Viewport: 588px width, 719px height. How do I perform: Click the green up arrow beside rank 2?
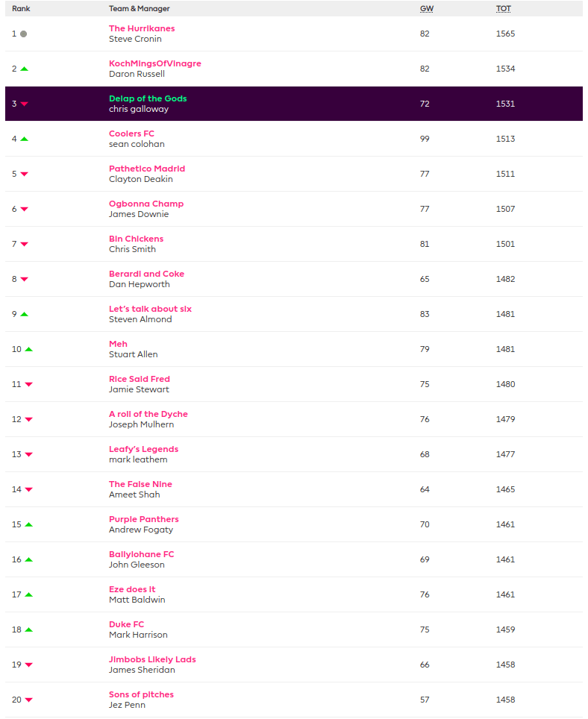(24, 69)
